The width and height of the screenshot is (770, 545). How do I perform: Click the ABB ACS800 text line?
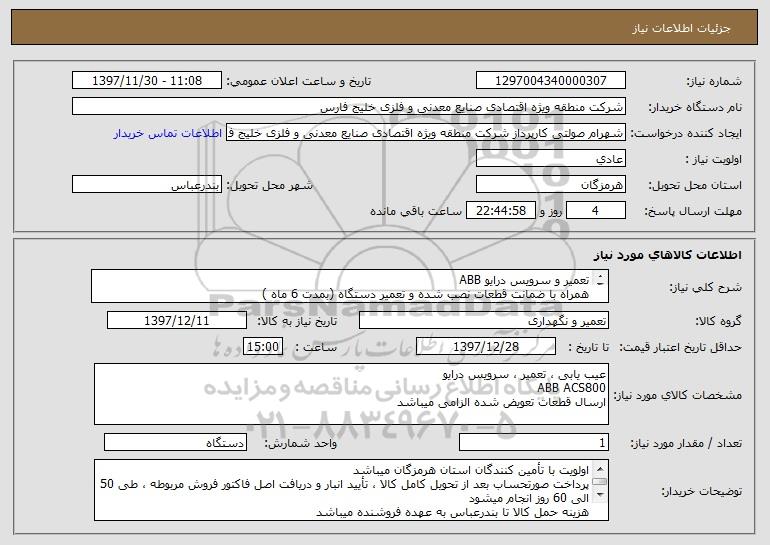click(571, 388)
